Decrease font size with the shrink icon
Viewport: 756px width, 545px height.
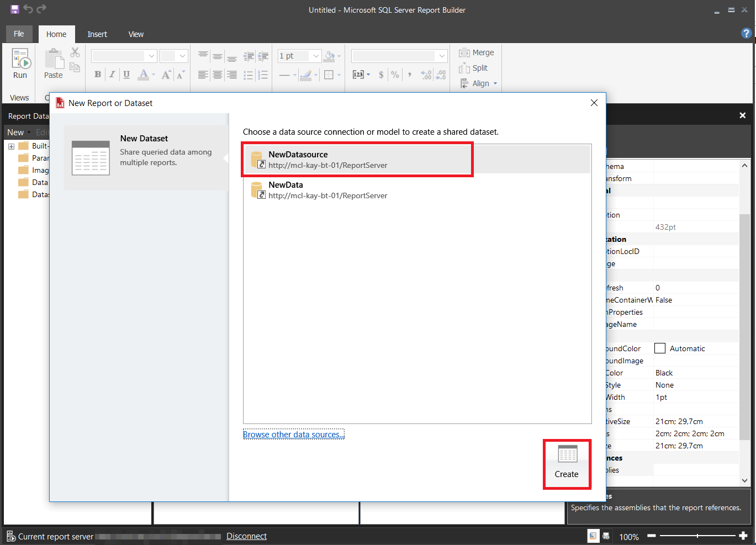181,75
